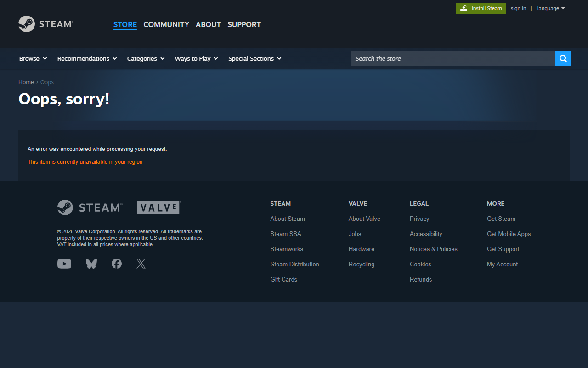
Task: Open Steam's X social icon
Action: click(141, 264)
